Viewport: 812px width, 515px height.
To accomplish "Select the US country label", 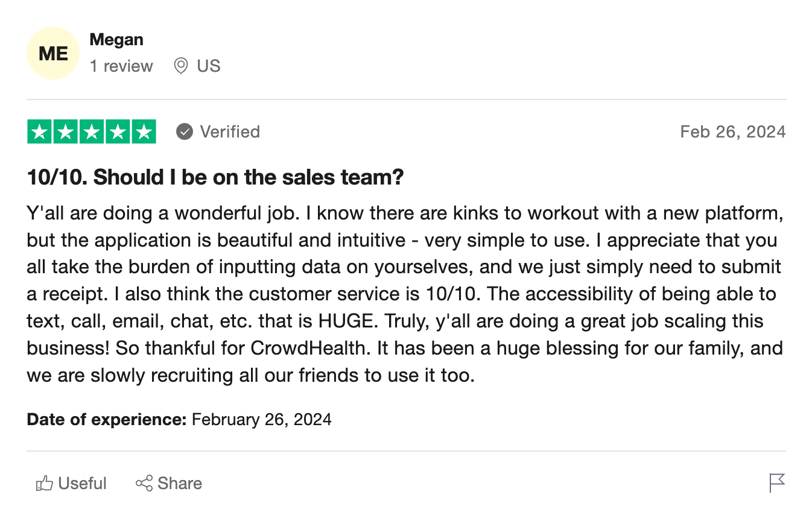I will point(209,66).
